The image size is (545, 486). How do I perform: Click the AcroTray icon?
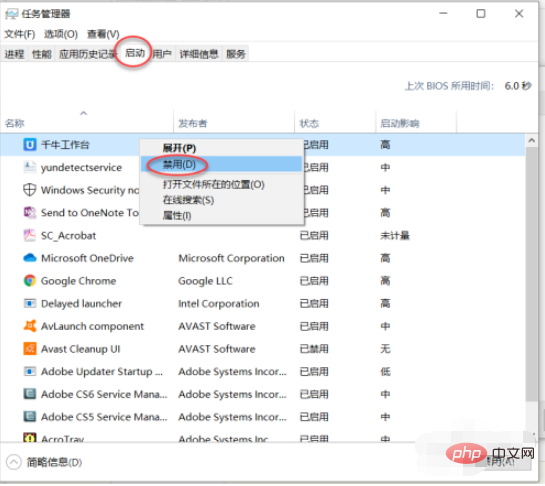click(30, 437)
